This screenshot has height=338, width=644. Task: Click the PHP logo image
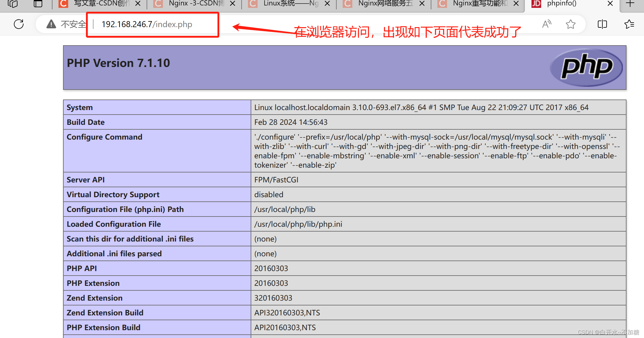(x=586, y=68)
